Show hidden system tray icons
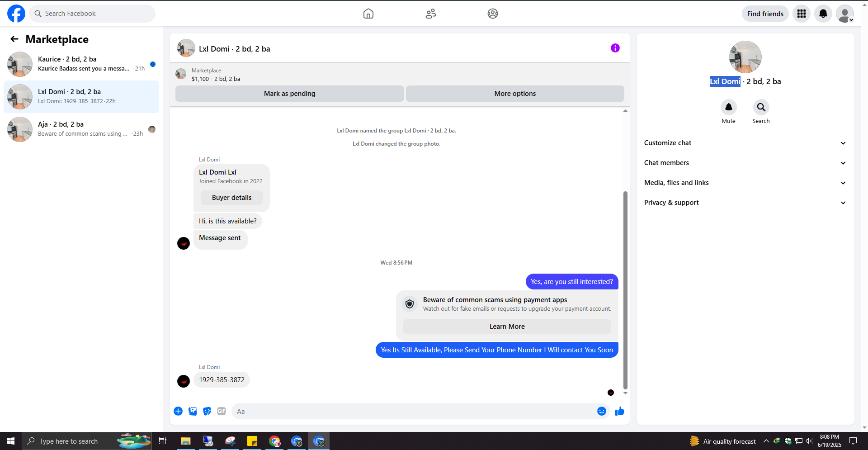Image resolution: width=868 pixels, height=450 pixels. pos(766,441)
